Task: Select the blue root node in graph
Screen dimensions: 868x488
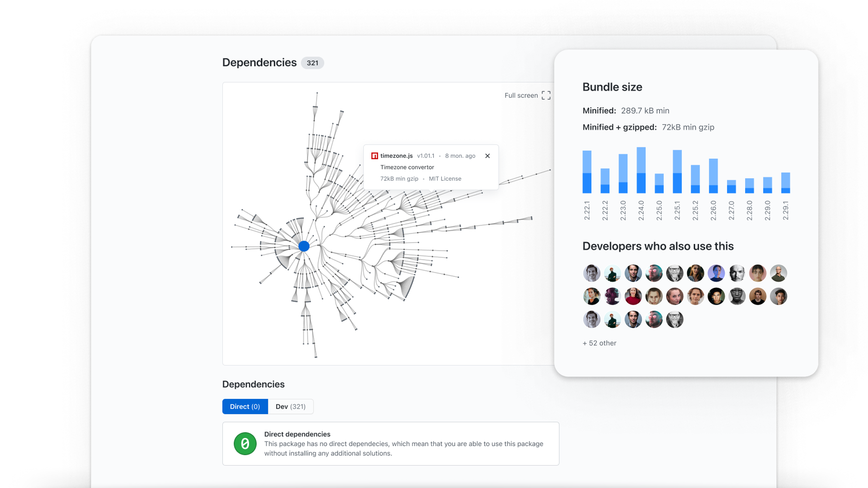Action: tap(304, 246)
